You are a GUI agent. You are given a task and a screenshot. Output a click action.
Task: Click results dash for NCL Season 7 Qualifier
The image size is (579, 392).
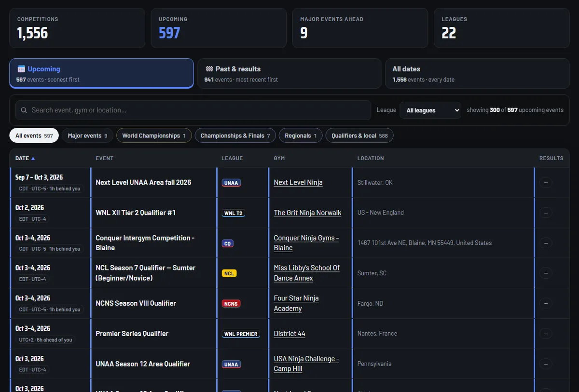[x=546, y=273]
